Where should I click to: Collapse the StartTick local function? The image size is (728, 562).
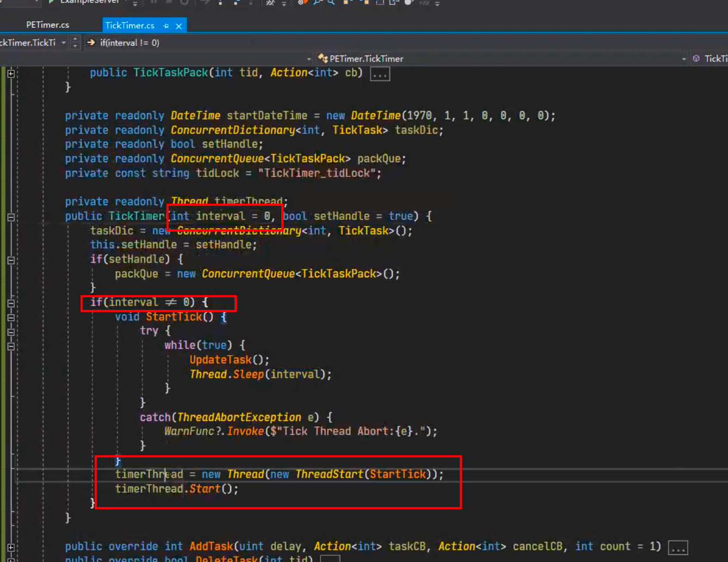(11, 317)
